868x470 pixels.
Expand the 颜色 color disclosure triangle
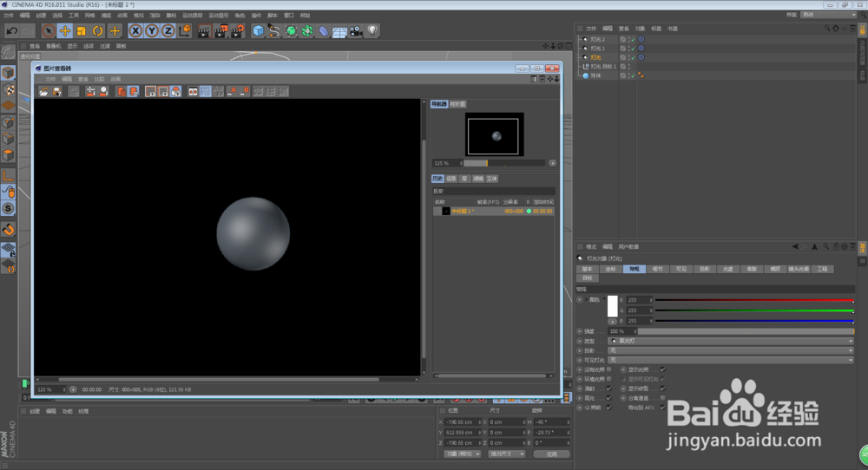586,300
